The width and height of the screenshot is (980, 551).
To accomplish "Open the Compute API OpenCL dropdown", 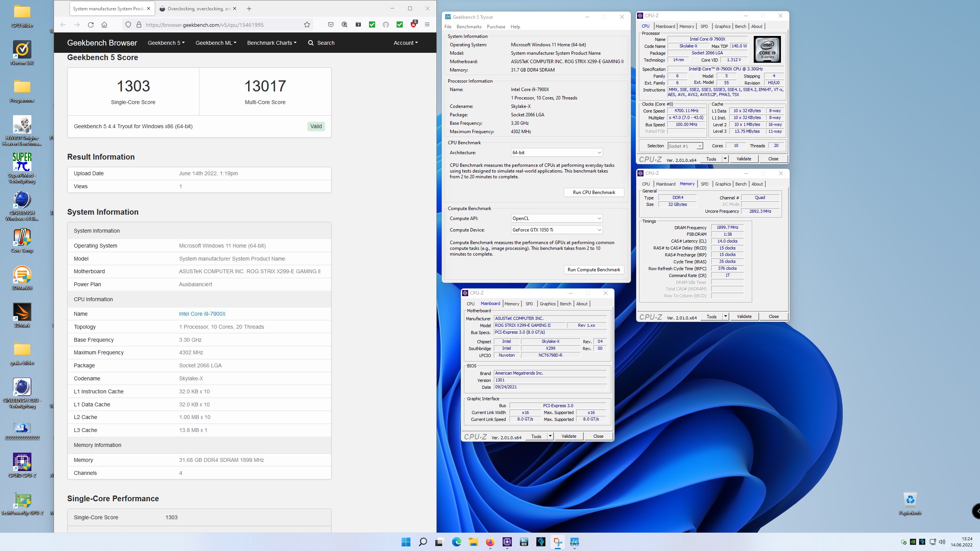I will (557, 218).
